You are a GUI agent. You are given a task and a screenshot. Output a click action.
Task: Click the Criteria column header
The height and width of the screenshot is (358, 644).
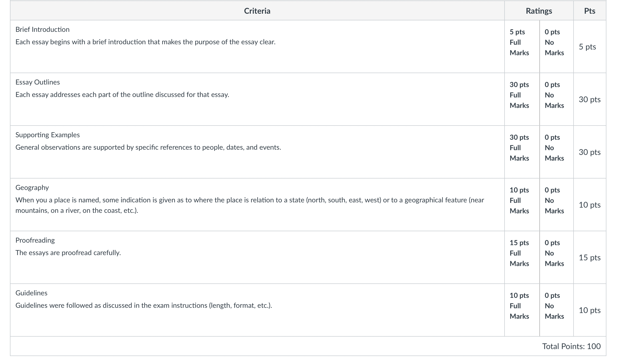[x=257, y=11]
